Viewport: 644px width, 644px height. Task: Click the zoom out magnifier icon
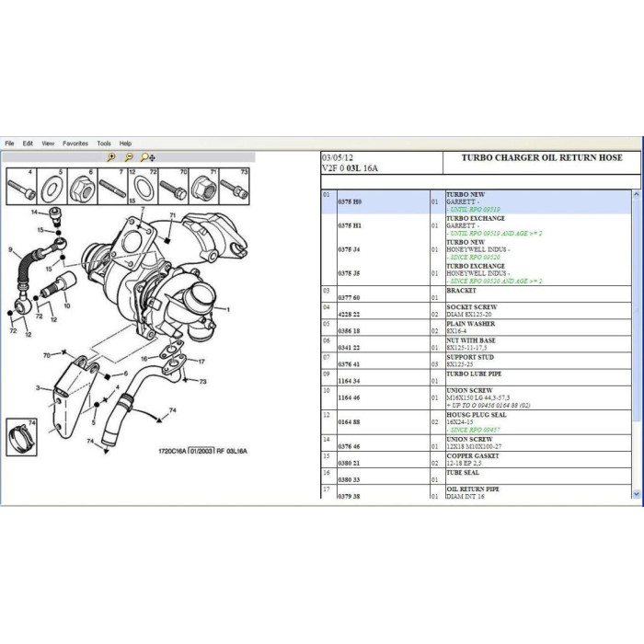(129, 157)
